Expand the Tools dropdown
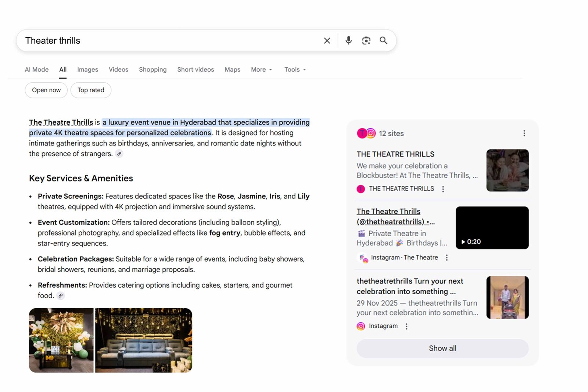 click(x=295, y=69)
